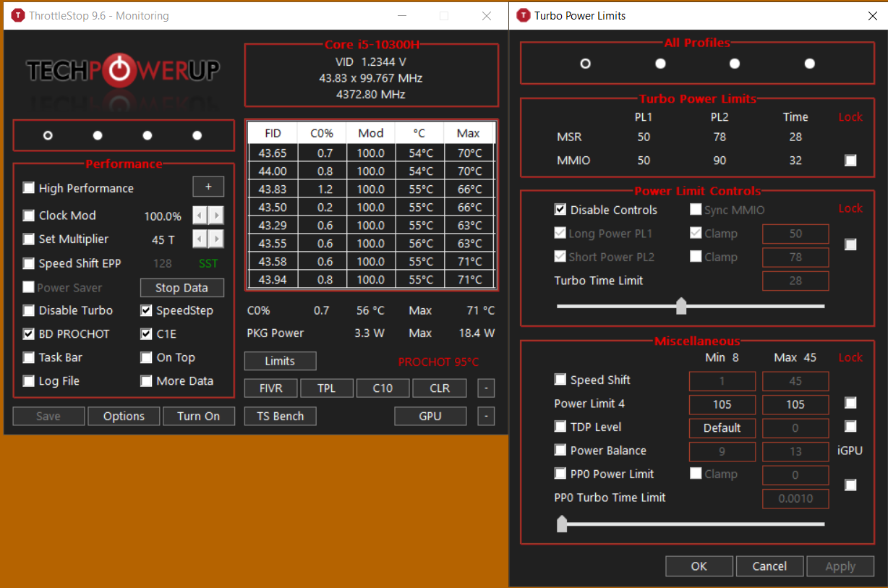This screenshot has width=888, height=588.
Task: Click the TechPowerUp logo
Action: [124, 70]
